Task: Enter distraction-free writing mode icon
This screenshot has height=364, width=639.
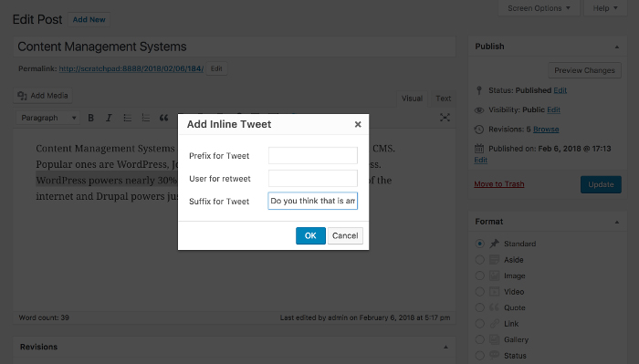Action: click(x=445, y=118)
